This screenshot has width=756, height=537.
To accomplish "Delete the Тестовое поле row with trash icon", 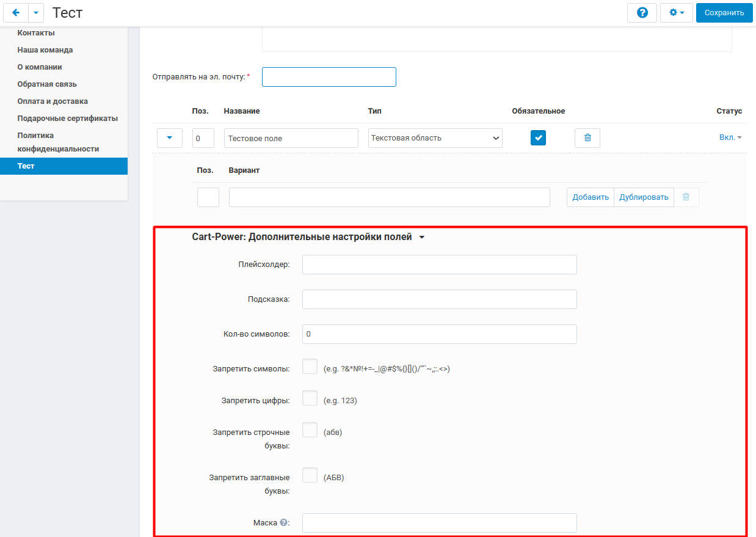I will click(587, 138).
